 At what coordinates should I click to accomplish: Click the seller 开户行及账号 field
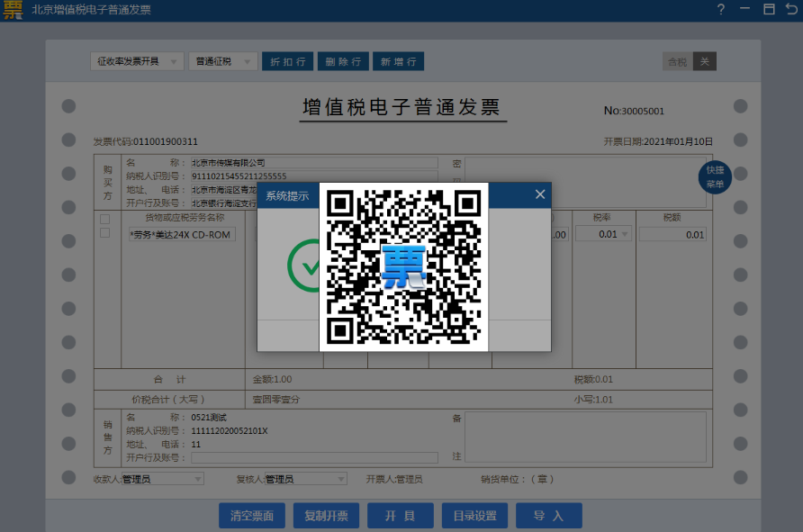point(314,457)
